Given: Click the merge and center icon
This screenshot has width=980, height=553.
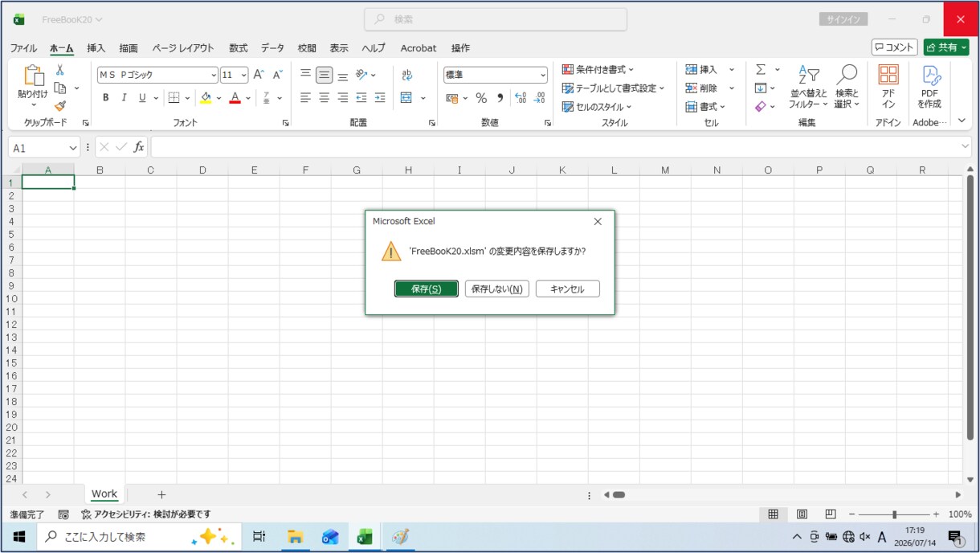Looking at the screenshot, I should click(406, 98).
